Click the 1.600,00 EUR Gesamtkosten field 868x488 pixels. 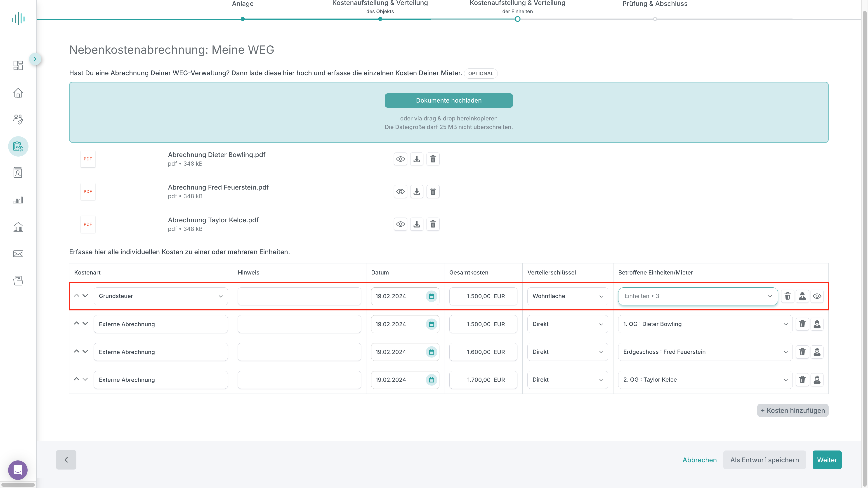[x=483, y=352]
